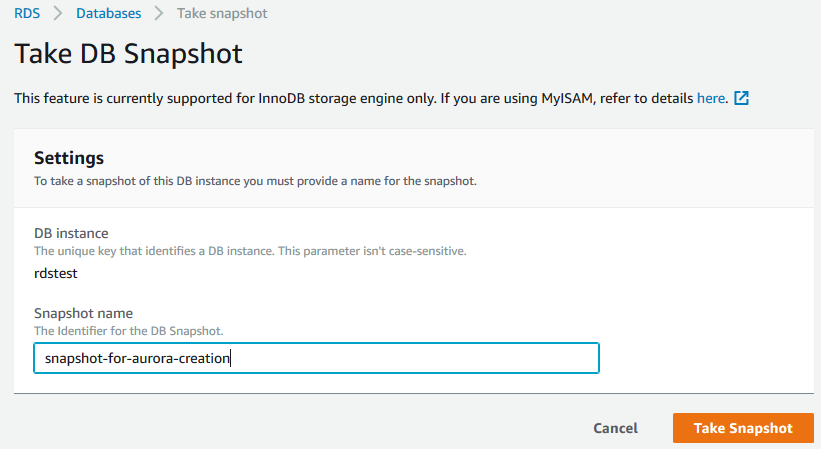Click the 'Take DB Snapshot' page heading
Viewport: 821px width, 449px height.
coord(129,53)
